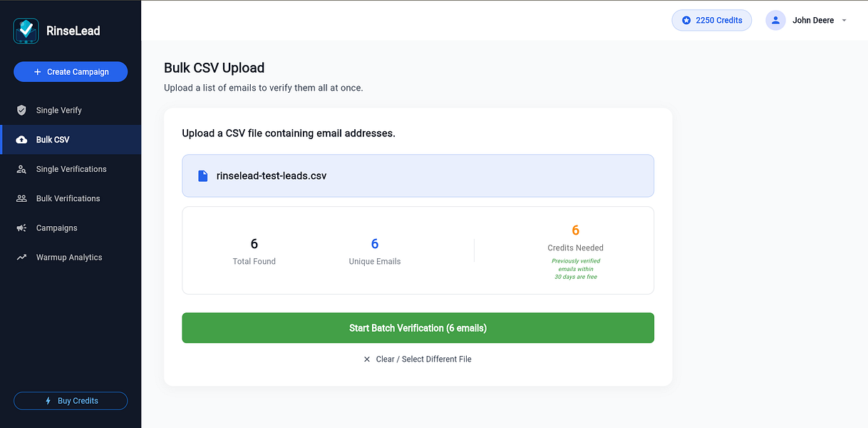
Task: Click the CSV file document icon
Action: coord(203,175)
